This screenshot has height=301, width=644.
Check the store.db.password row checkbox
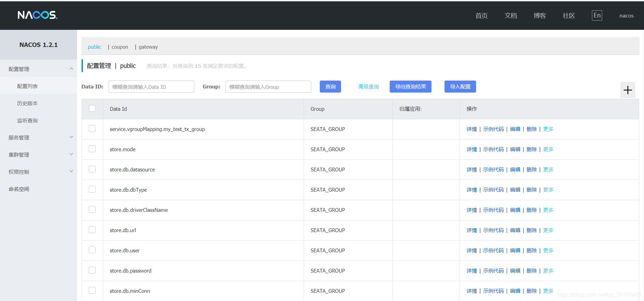[92, 270]
